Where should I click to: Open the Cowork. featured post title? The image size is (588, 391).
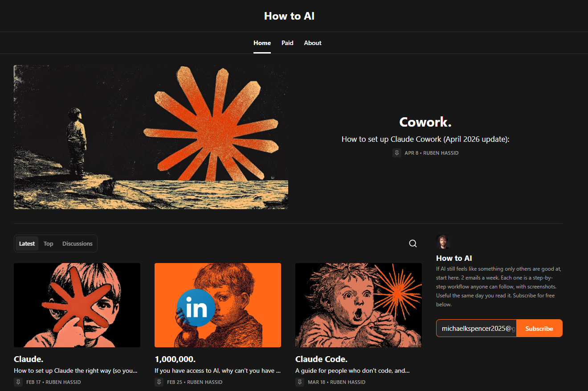(x=425, y=122)
